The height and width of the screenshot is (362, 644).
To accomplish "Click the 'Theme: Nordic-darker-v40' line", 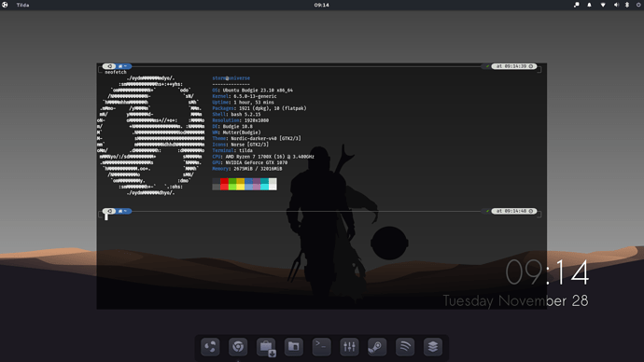I will [257, 138].
